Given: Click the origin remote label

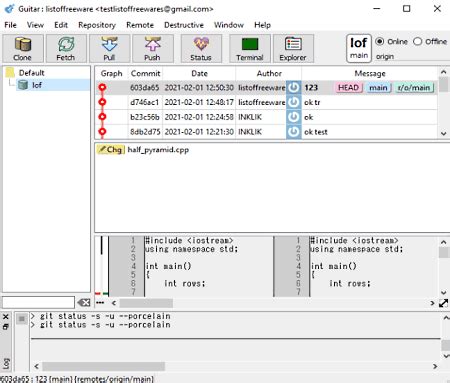Looking at the screenshot, I should point(385,57).
